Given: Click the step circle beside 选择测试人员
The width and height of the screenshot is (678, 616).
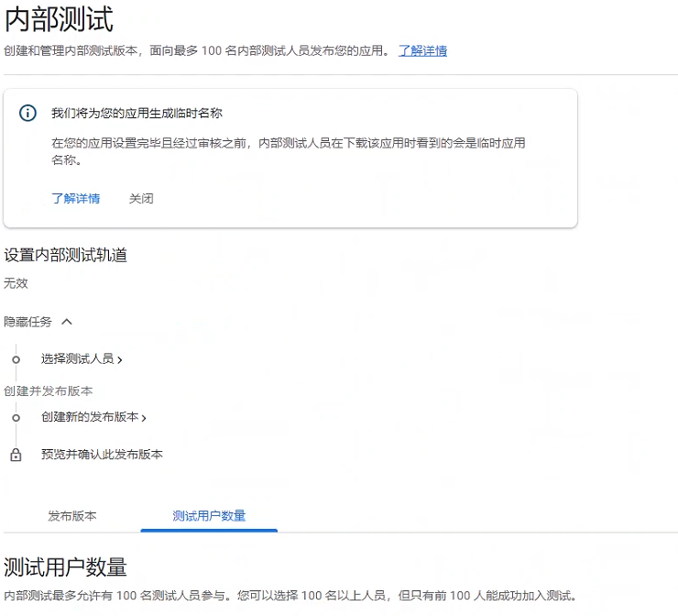Looking at the screenshot, I should pyautogui.click(x=16, y=360).
